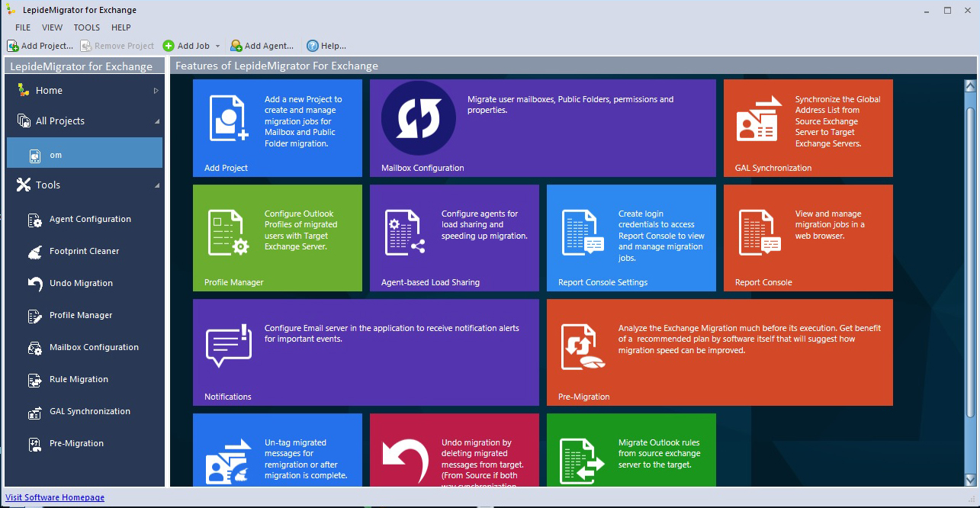Select Undo Migration text in the Tools list
Screen dimensions: 980x508
point(81,283)
